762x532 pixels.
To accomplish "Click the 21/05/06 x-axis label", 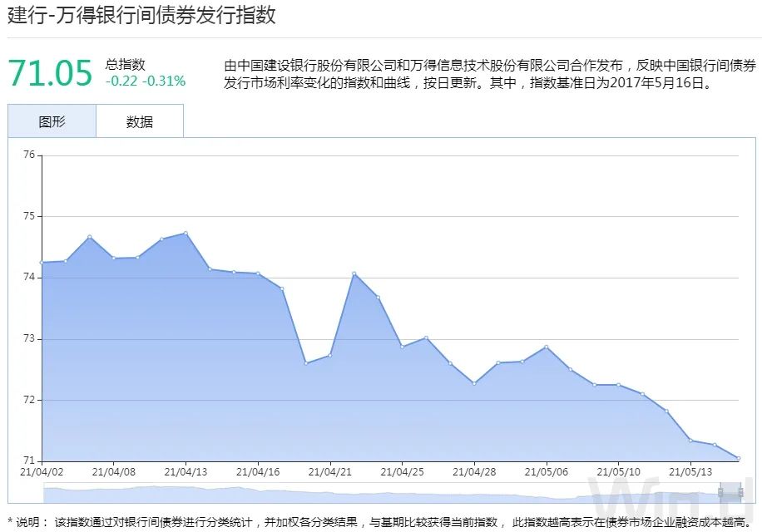I will [x=547, y=472].
